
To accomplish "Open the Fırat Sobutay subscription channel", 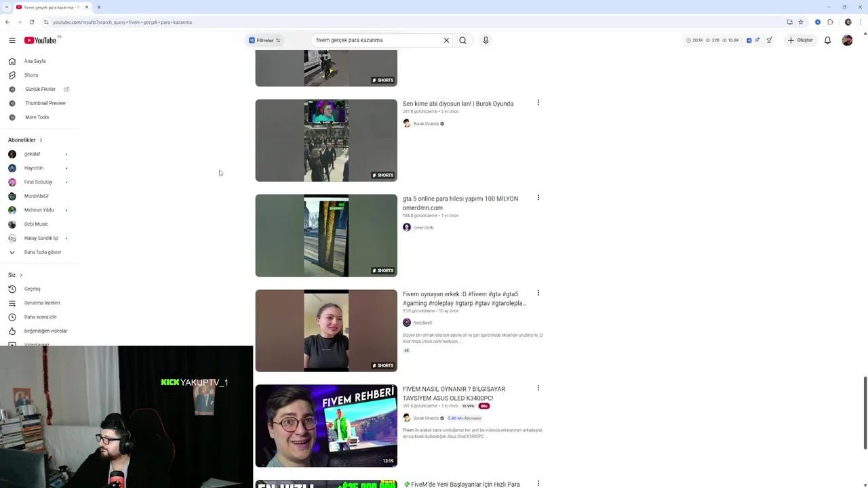I will 39,182.
